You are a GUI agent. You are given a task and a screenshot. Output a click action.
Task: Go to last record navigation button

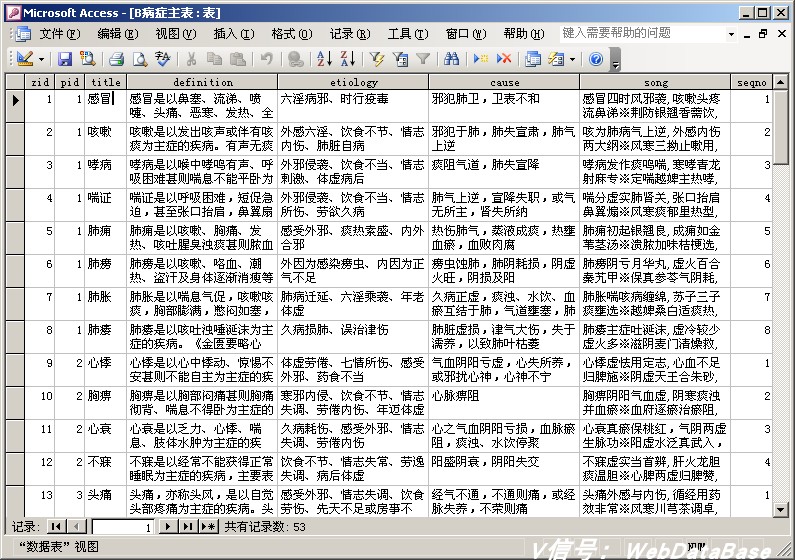tap(188, 527)
